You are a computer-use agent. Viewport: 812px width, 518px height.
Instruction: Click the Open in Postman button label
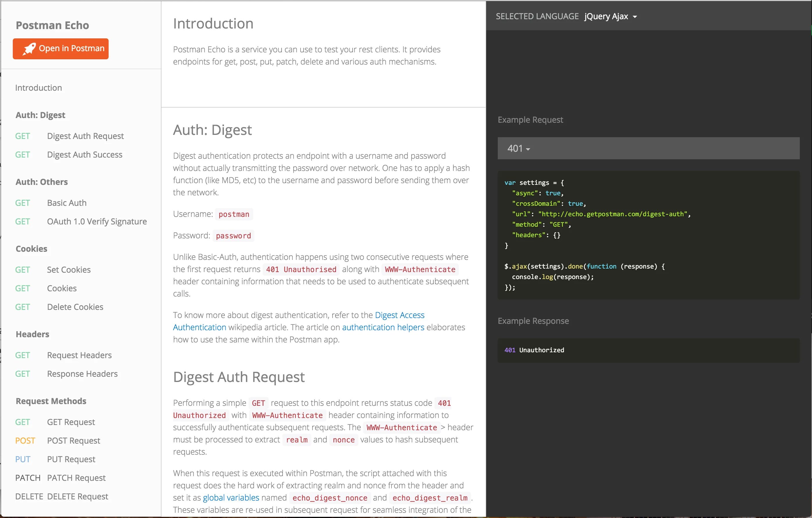tap(71, 48)
